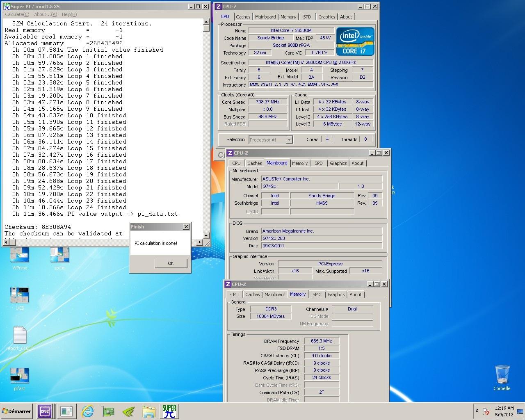This screenshot has height=420, width=525.
Task: Select the Caches tab in the Memory CPU-Z window
Action: (x=252, y=294)
